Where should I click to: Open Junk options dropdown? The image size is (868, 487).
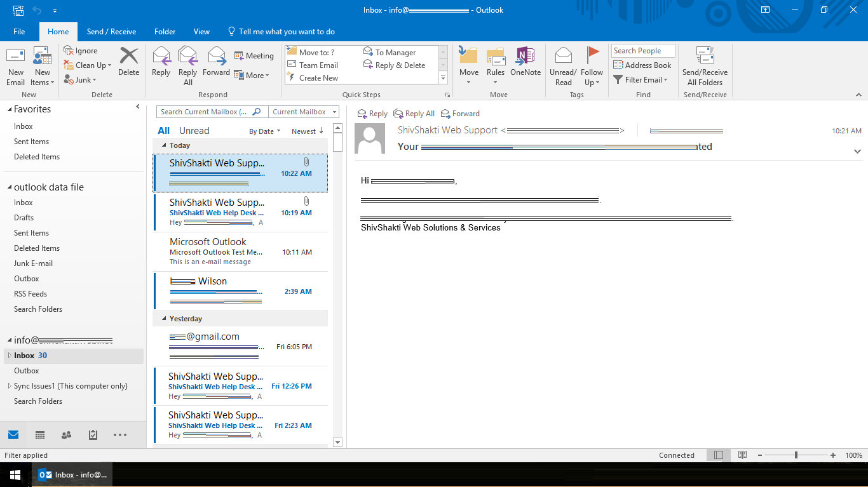(x=80, y=80)
